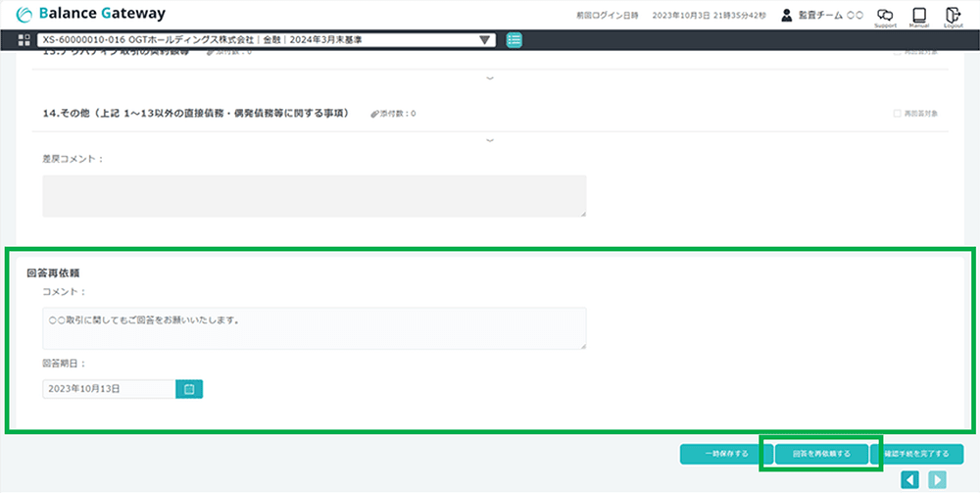
Task: Open the Manual icon
Action: pyautogui.click(x=918, y=15)
